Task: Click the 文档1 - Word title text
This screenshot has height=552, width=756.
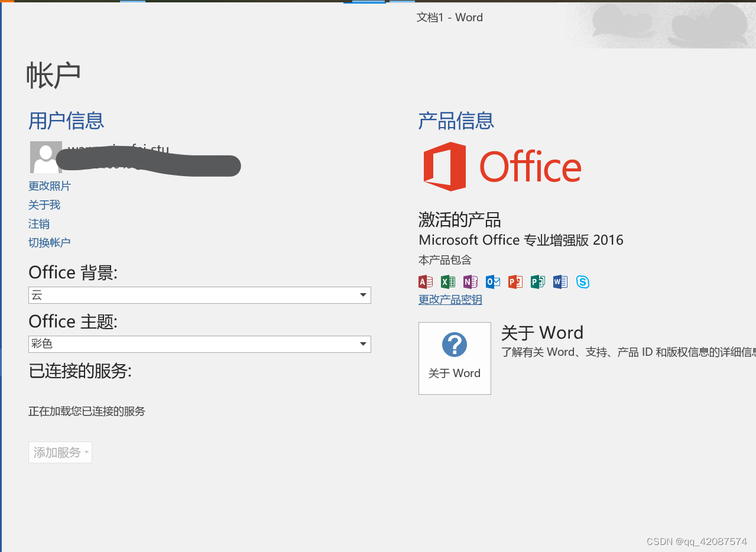Action: pos(450,18)
